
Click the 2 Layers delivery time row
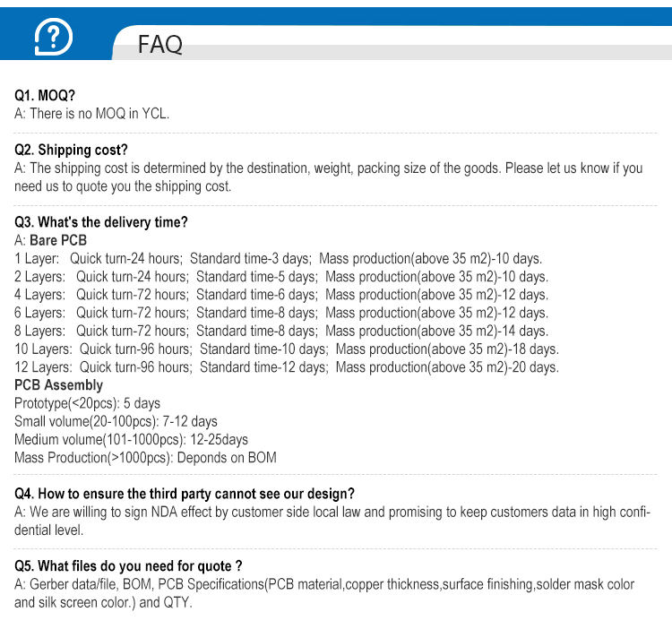tap(281, 277)
